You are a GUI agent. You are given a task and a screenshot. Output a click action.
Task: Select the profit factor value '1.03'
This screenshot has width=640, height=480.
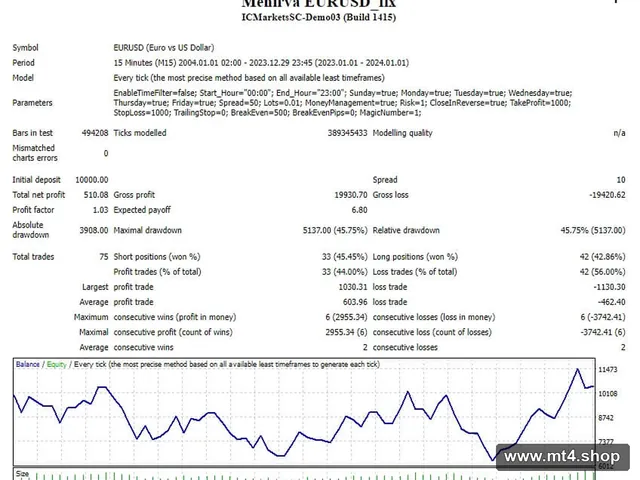coord(100,210)
